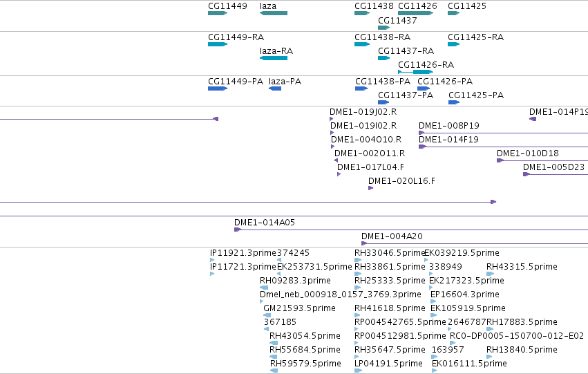Click the CG11449-RA transcript label
588x374 pixels.
click(236, 37)
